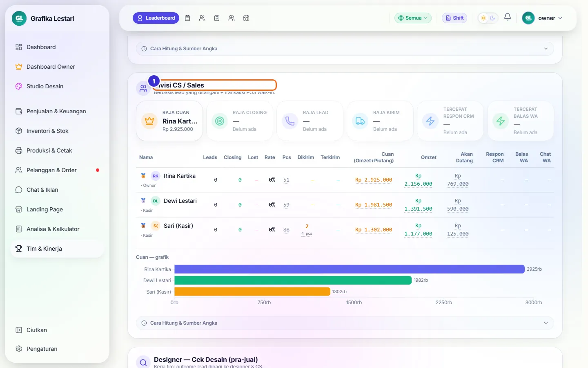Click the Rina Kartika name in table
The image size is (588, 368).
coord(180,176)
